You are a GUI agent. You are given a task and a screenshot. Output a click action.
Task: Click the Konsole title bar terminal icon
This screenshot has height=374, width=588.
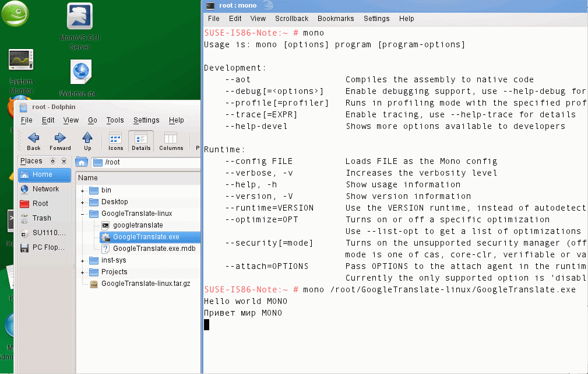pyautogui.click(x=210, y=6)
